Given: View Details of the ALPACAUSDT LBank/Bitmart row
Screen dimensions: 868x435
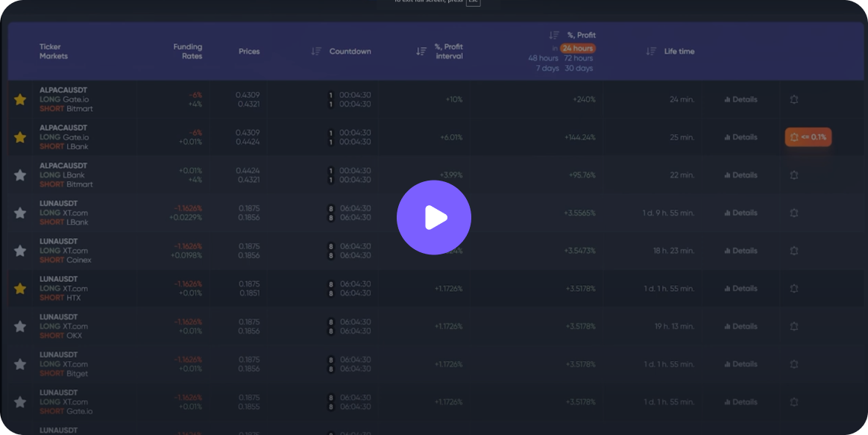Looking at the screenshot, I should 740,175.
